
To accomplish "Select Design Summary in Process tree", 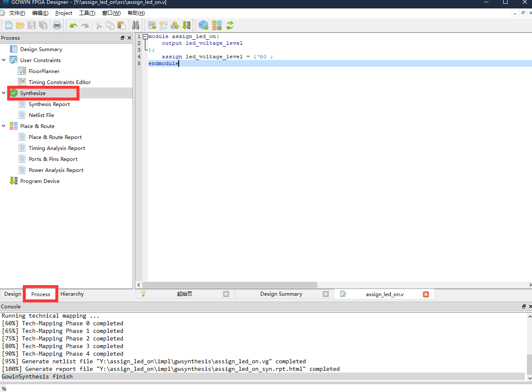I will click(x=41, y=49).
